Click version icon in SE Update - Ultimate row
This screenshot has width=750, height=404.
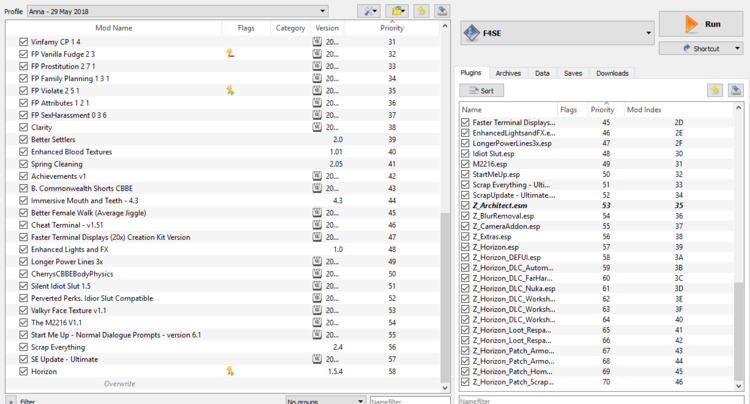pyautogui.click(x=317, y=359)
